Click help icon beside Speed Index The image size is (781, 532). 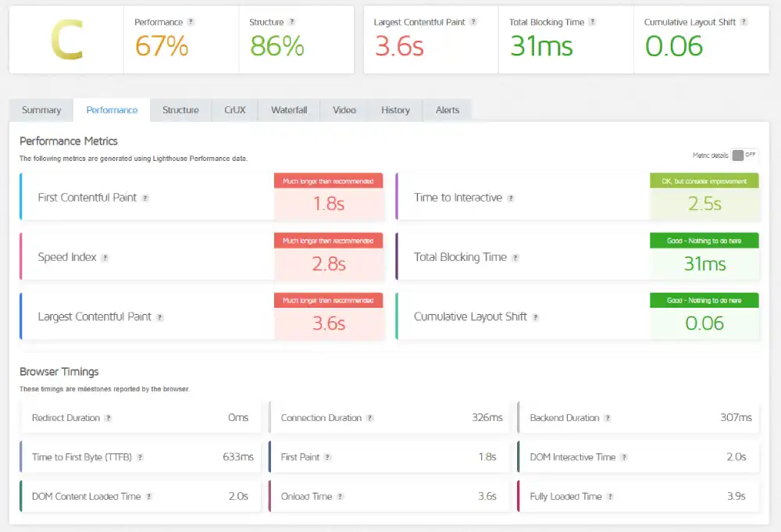pyautogui.click(x=105, y=258)
